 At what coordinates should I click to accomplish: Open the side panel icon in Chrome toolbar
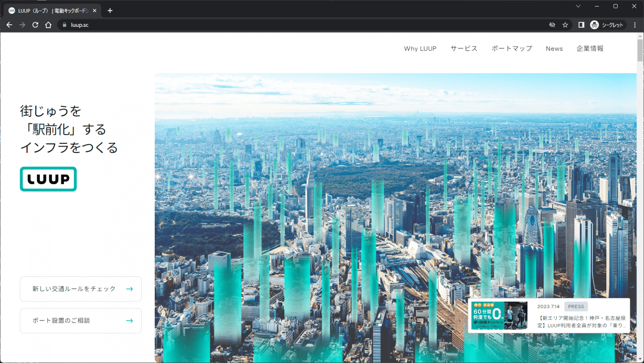tap(581, 25)
